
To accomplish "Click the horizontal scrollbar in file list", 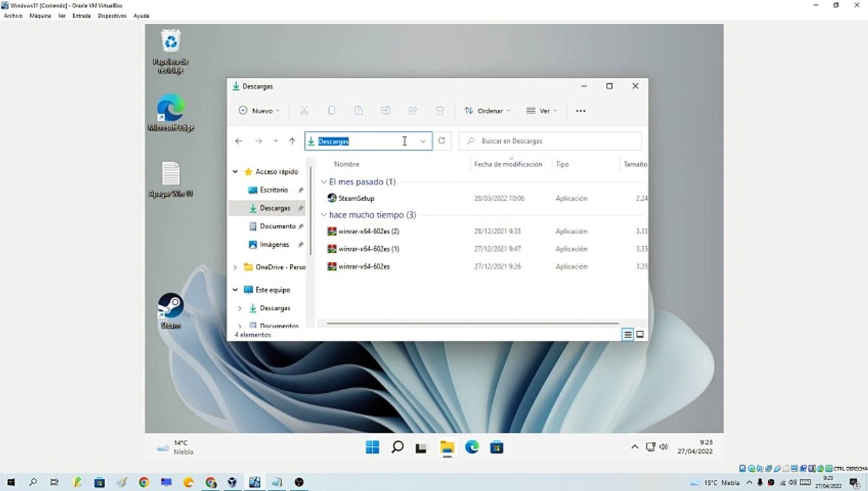I will point(472,323).
